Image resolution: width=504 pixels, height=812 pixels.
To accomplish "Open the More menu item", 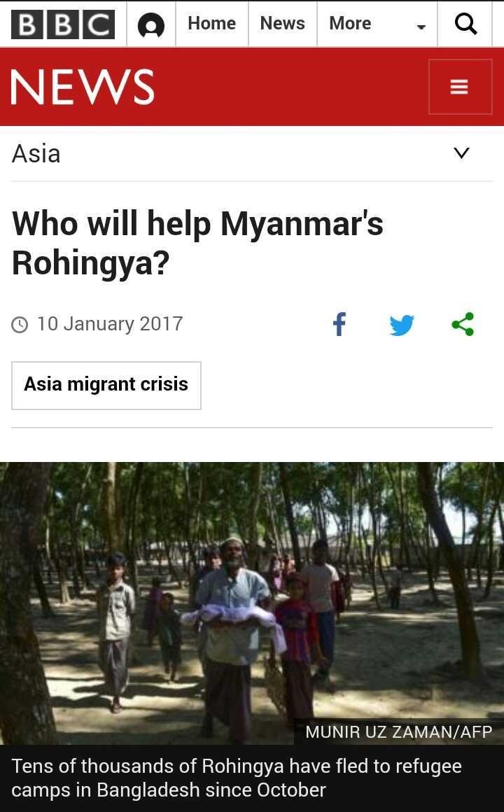I will (350, 23).
